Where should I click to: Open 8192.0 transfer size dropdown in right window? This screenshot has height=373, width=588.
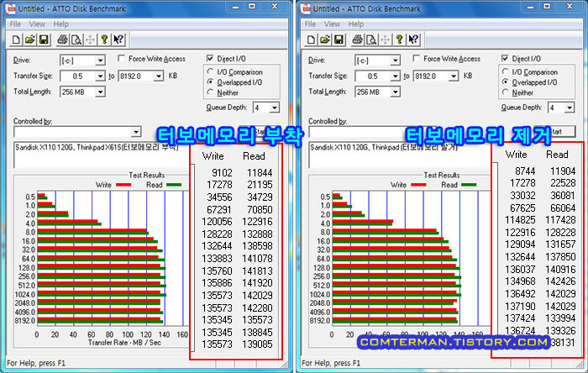point(454,76)
